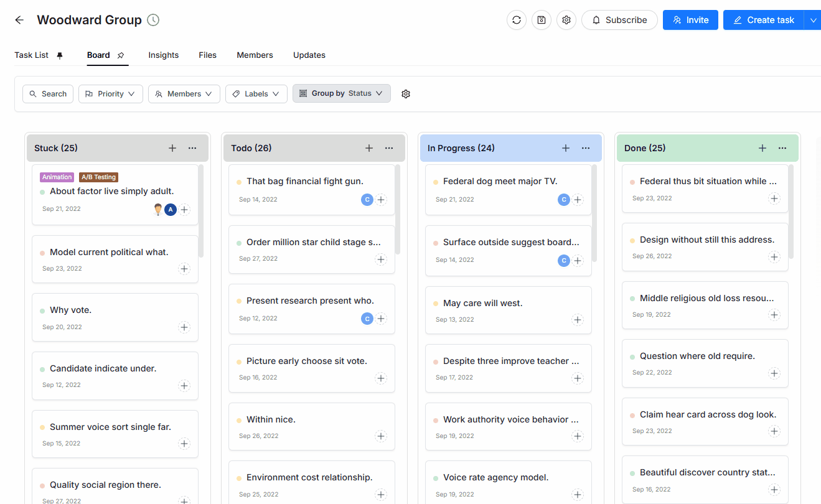Star the Board tab
The width and height of the screenshot is (821, 504).
click(120, 55)
